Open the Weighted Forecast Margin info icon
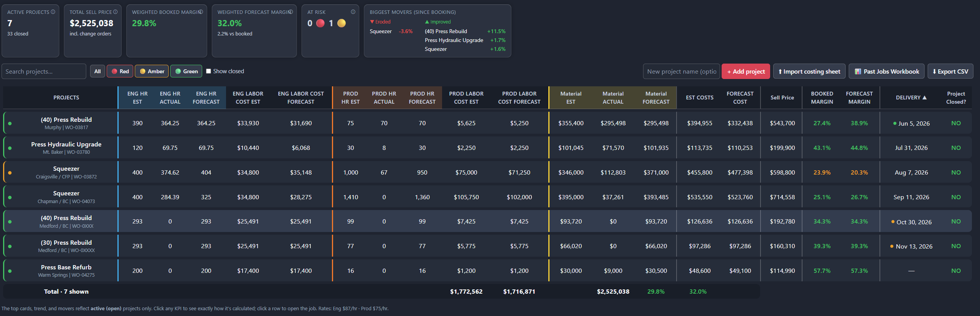980x316 pixels. (x=291, y=12)
